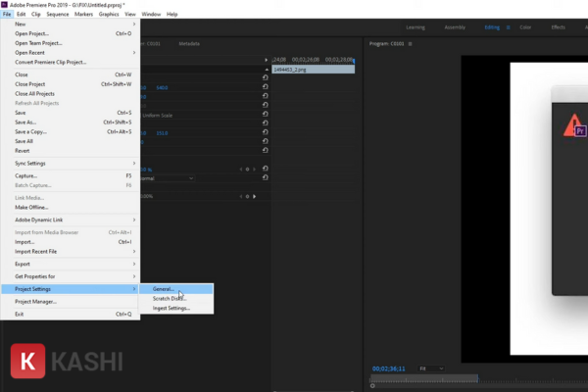The width and height of the screenshot is (588, 392).
Task: Switch to the Metadata panel tab
Action: pyautogui.click(x=190, y=43)
